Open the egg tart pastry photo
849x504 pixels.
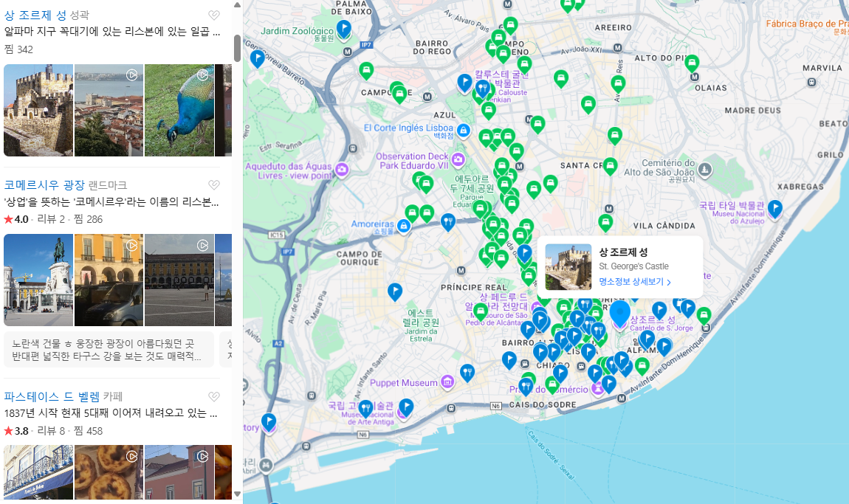coord(109,472)
